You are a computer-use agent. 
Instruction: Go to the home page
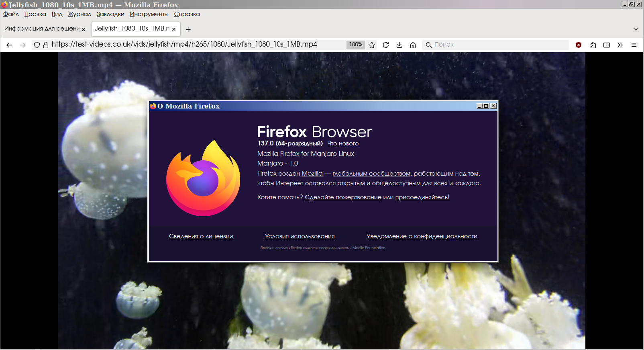coord(413,45)
